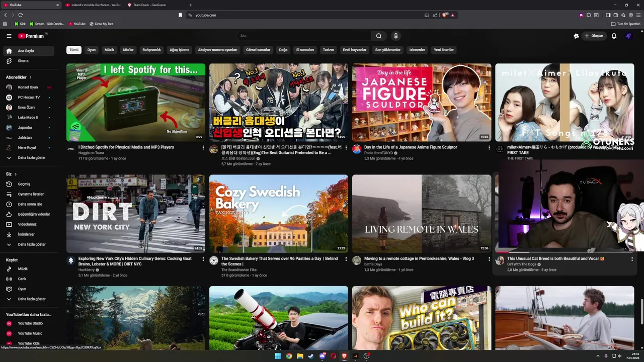Open Discord from the taskbar
Image resolution: width=644 pixels, height=362 pixels.
[x=322, y=356]
